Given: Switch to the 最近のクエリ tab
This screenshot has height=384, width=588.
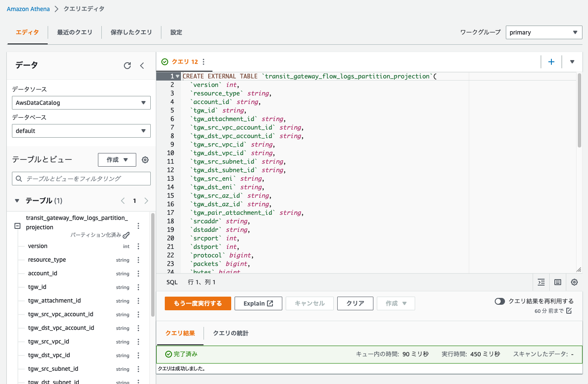Looking at the screenshot, I should pos(75,32).
